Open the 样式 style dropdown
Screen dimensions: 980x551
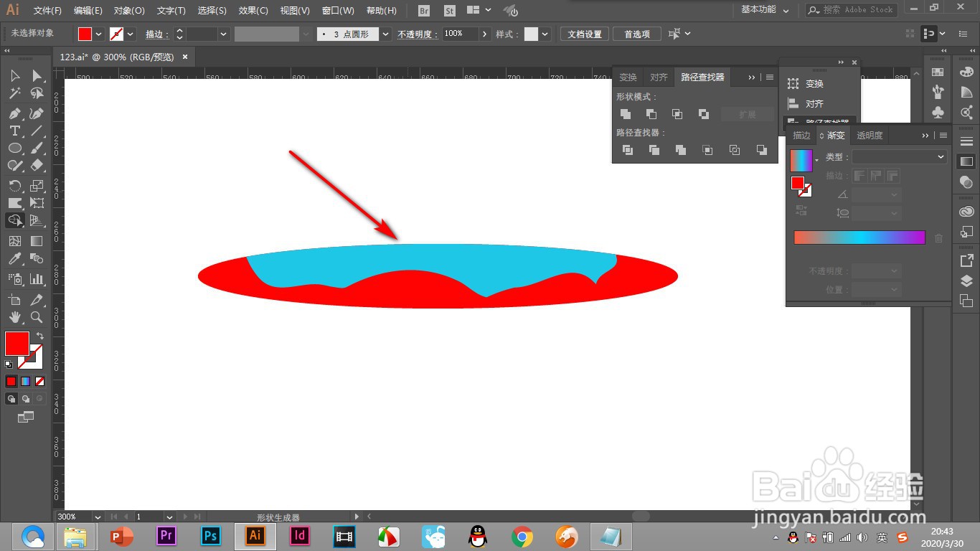pos(545,34)
